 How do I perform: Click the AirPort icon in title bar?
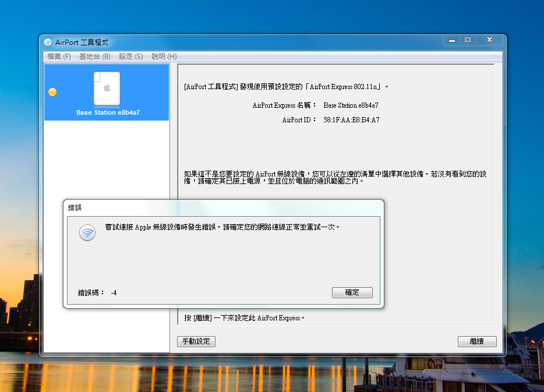click(48, 43)
